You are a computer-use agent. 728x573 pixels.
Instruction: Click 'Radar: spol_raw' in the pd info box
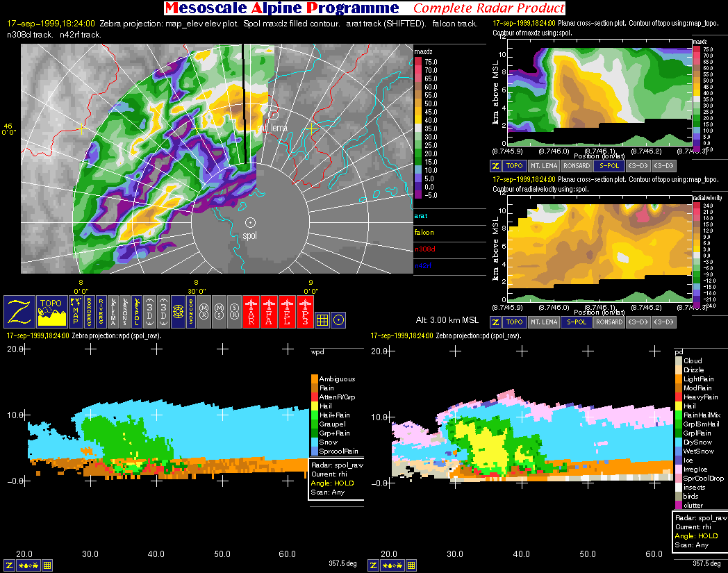tap(701, 517)
